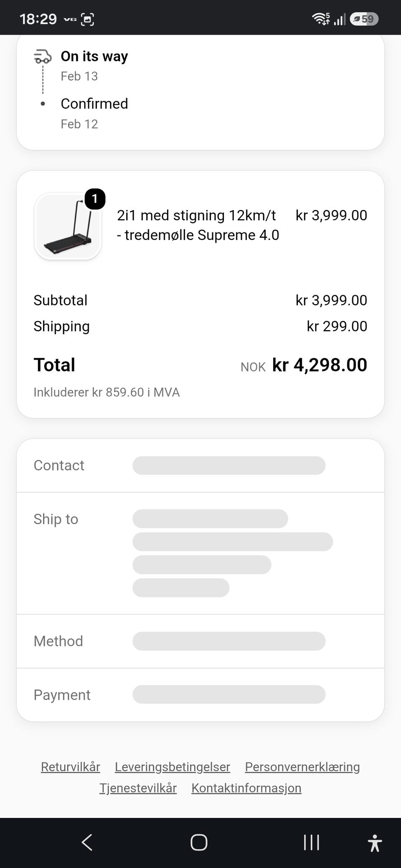Tap the Contact placeholder field

point(229,465)
